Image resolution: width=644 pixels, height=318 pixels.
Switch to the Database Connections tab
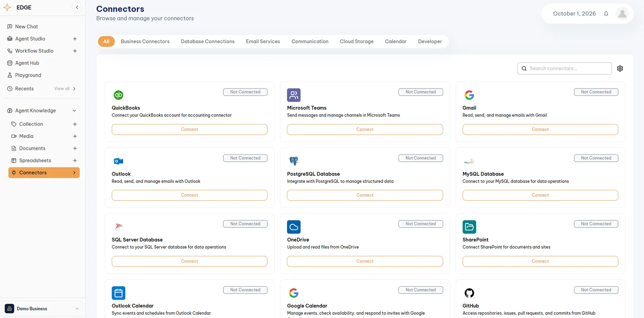click(208, 41)
